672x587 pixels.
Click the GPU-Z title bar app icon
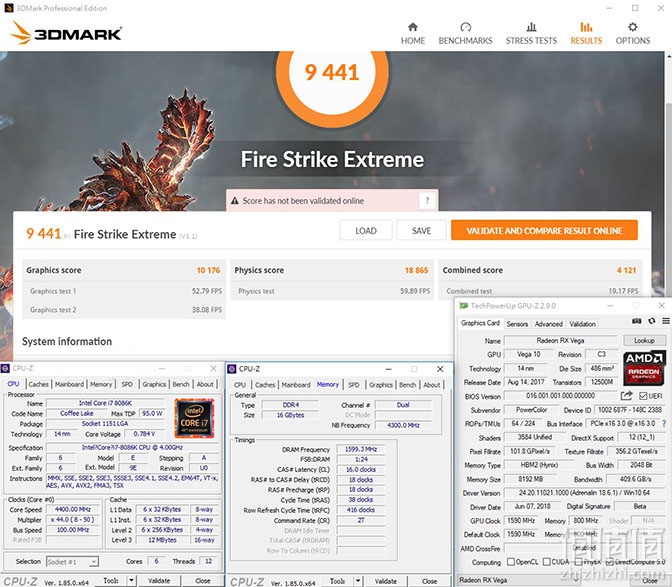463,305
